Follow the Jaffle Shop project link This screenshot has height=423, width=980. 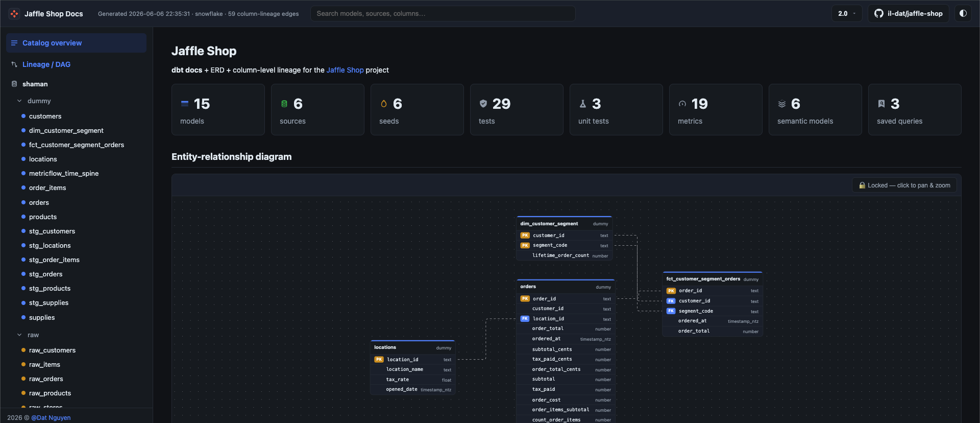345,70
